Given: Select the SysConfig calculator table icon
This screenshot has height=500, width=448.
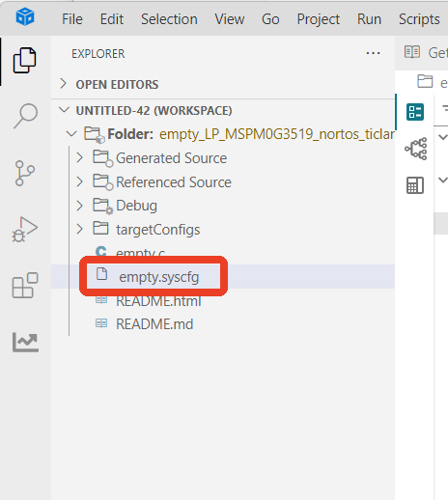Looking at the screenshot, I should [415, 185].
